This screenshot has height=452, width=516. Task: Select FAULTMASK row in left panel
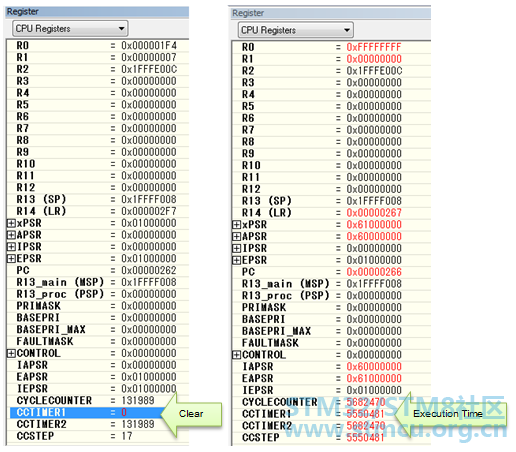(97, 341)
